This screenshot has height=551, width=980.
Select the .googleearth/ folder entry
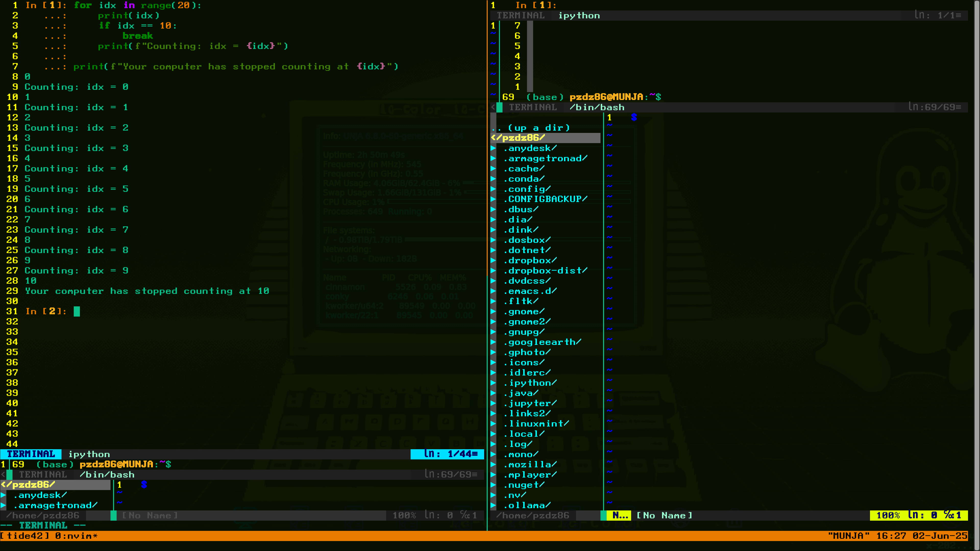542,342
